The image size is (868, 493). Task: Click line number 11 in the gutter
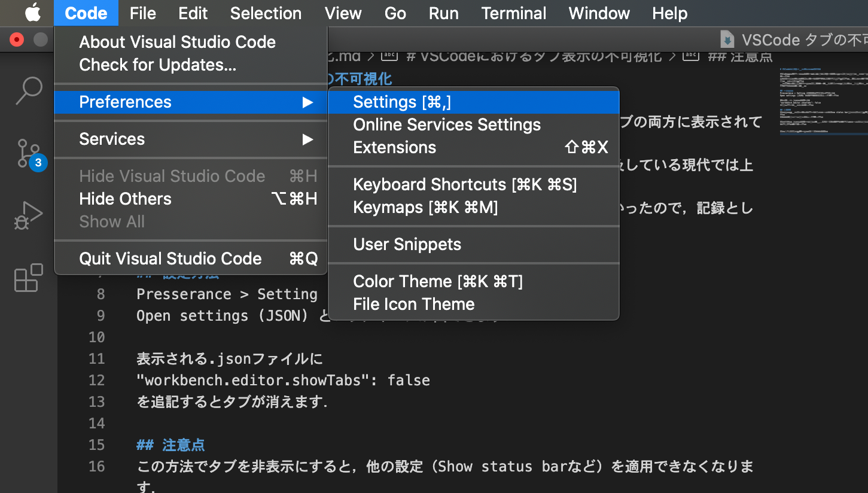click(x=96, y=359)
